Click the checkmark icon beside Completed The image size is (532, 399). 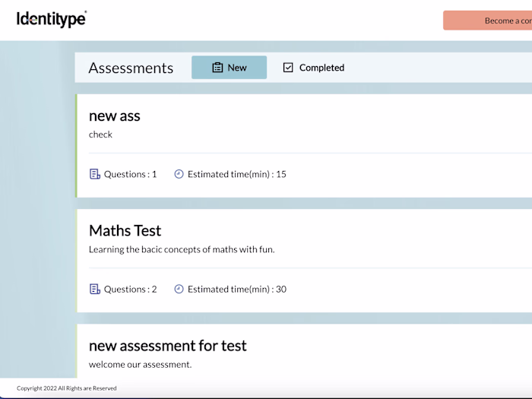288,68
